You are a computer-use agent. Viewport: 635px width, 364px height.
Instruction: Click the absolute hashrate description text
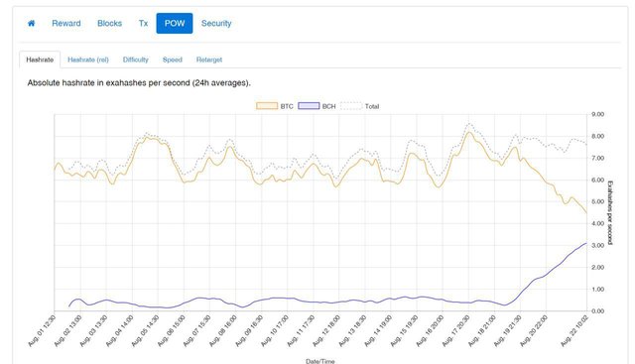[139, 82]
